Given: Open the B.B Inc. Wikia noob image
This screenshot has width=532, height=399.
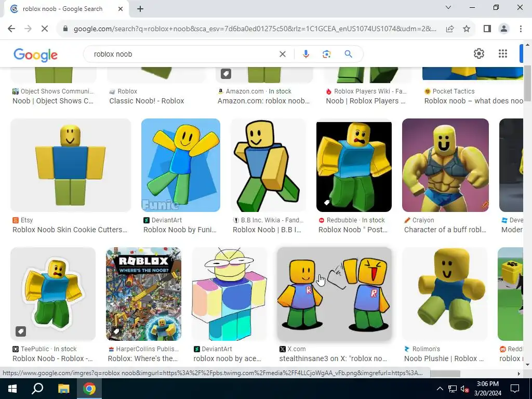Looking at the screenshot, I should click(268, 165).
